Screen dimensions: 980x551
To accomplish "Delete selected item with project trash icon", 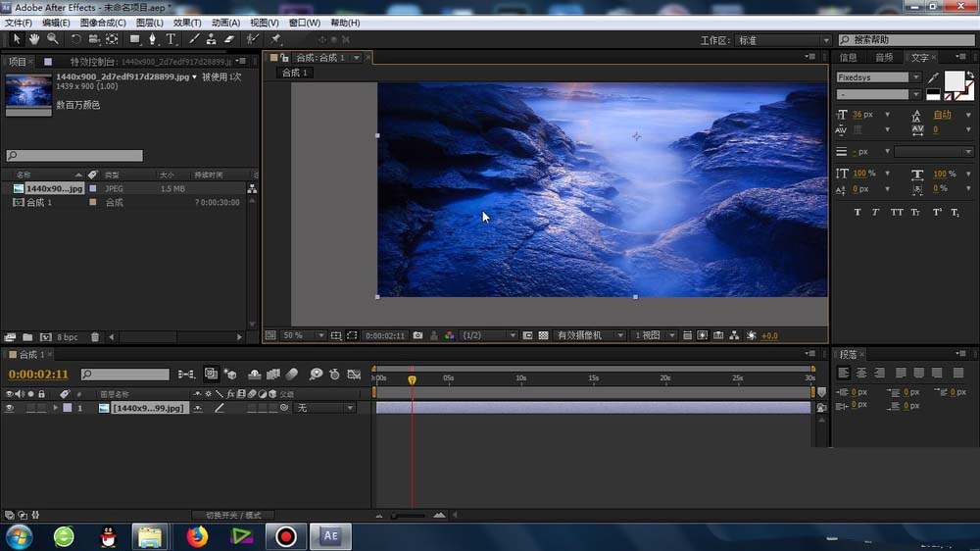I will [95, 337].
